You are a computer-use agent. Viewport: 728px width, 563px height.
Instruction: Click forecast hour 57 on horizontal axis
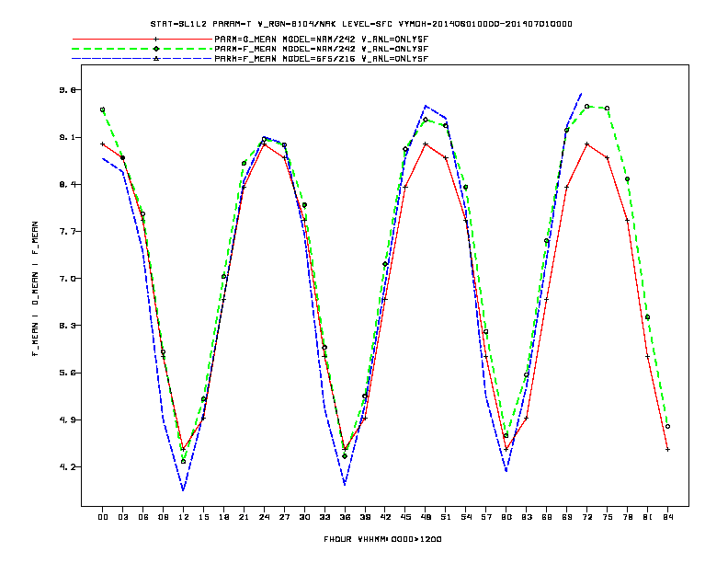pyautogui.click(x=486, y=517)
